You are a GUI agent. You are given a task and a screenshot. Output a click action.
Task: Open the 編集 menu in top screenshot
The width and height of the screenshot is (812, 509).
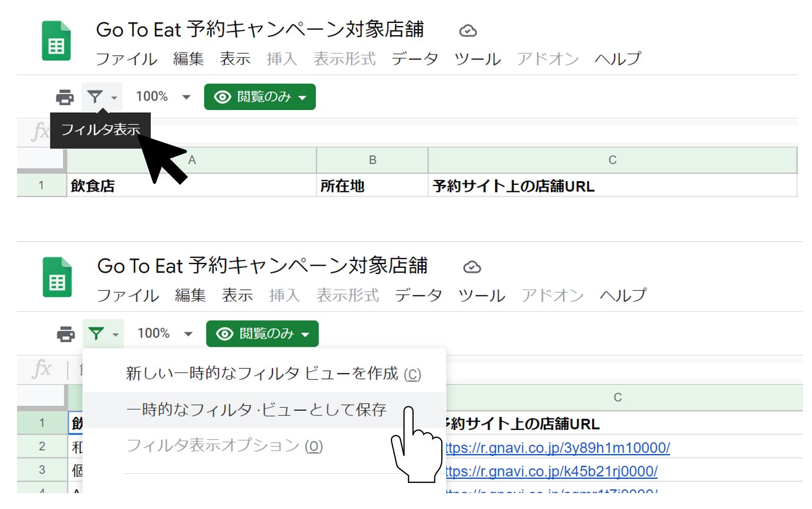pos(189,58)
